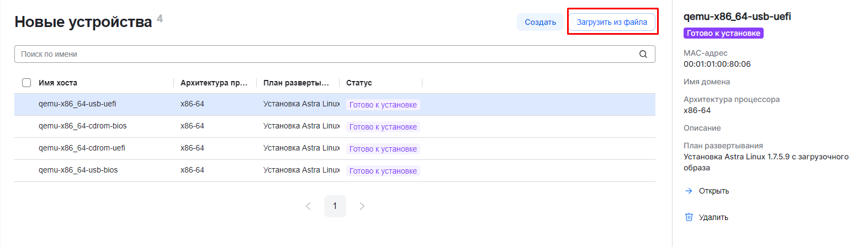Toggle the select-all checkbox in table header
Viewport: 868px width, 247px height.
(27, 83)
